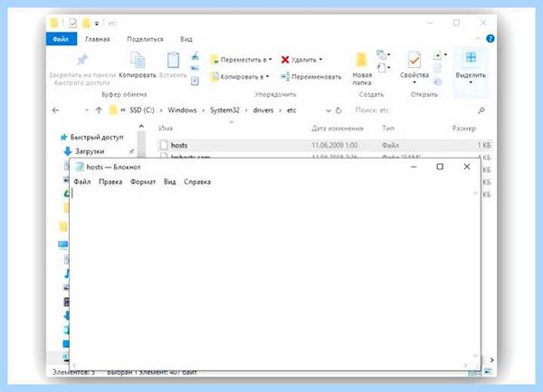Image resolution: width=543 pixels, height=392 pixels.
Task: Click the SSD (C:) breadcrumb
Action: tap(142, 110)
